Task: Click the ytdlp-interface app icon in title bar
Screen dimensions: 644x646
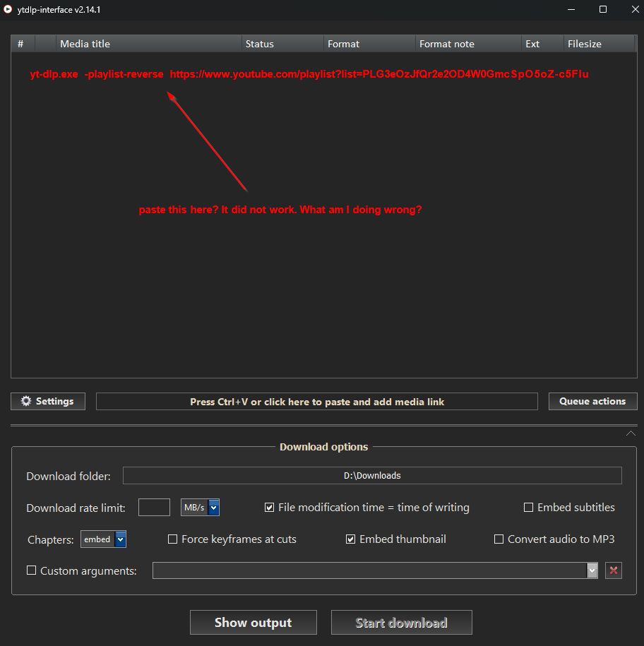Action: [8, 9]
